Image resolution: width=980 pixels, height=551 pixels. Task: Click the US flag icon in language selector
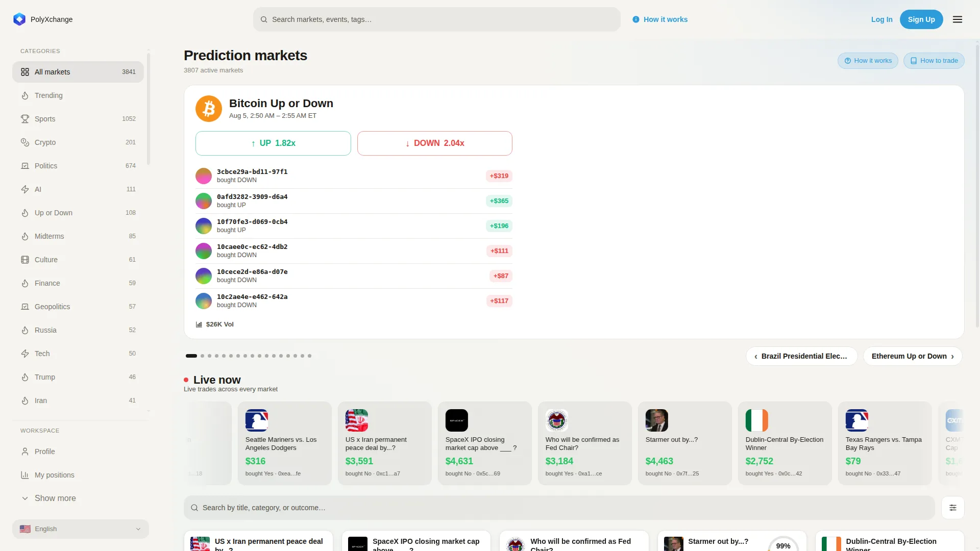tap(25, 529)
